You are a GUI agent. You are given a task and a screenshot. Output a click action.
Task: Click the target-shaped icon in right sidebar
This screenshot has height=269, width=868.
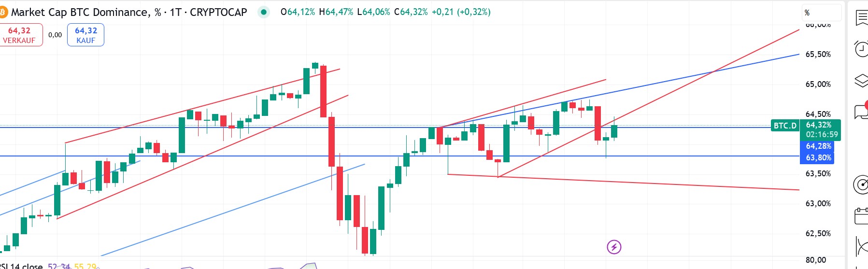(861, 184)
